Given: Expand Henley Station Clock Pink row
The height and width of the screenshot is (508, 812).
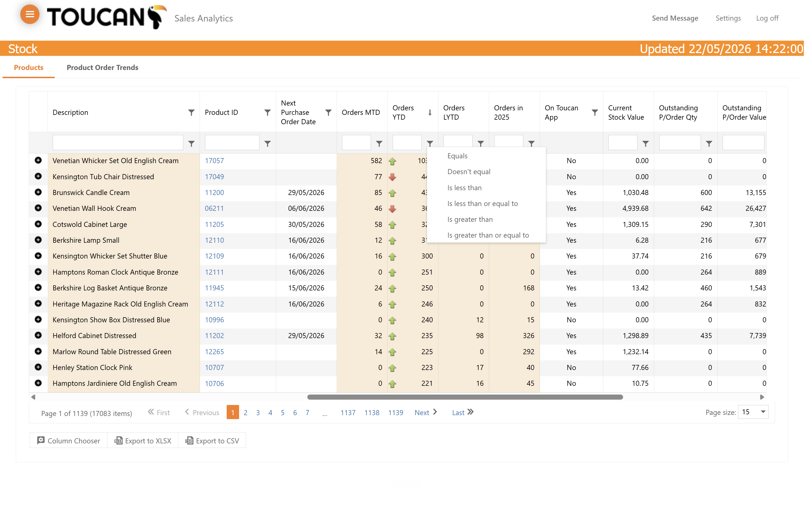Looking at the screenshot, I should coord(38,367).
